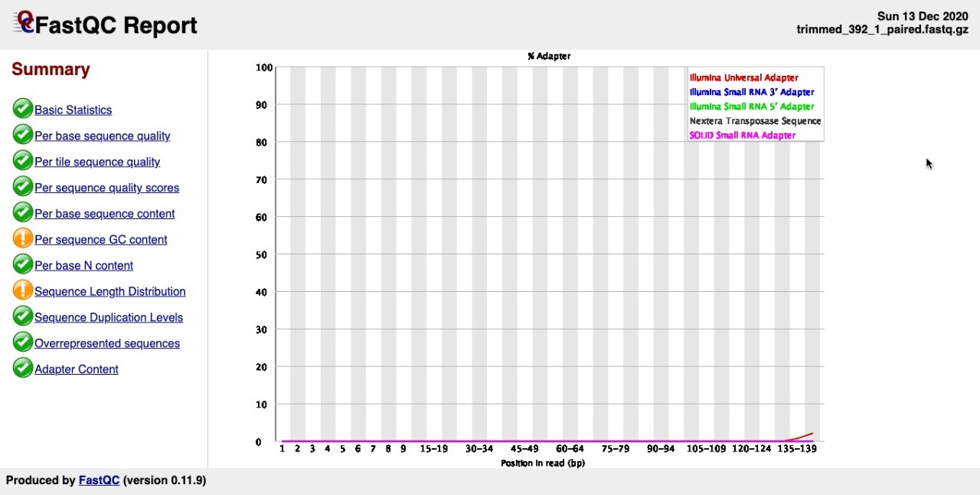Open the Sequence Length Distribution section
980x495 pixels.
coord(109,291)
